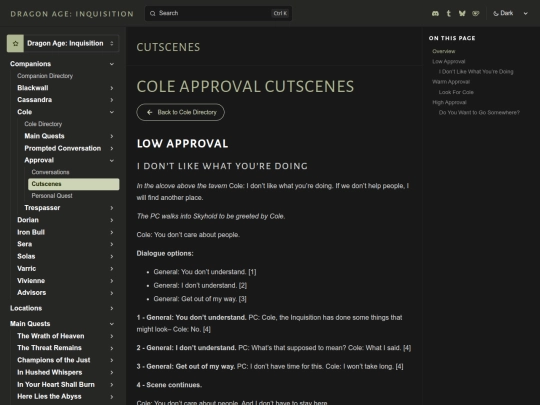Jump to Do You Want to Go Somewhere?

point(479,113)
